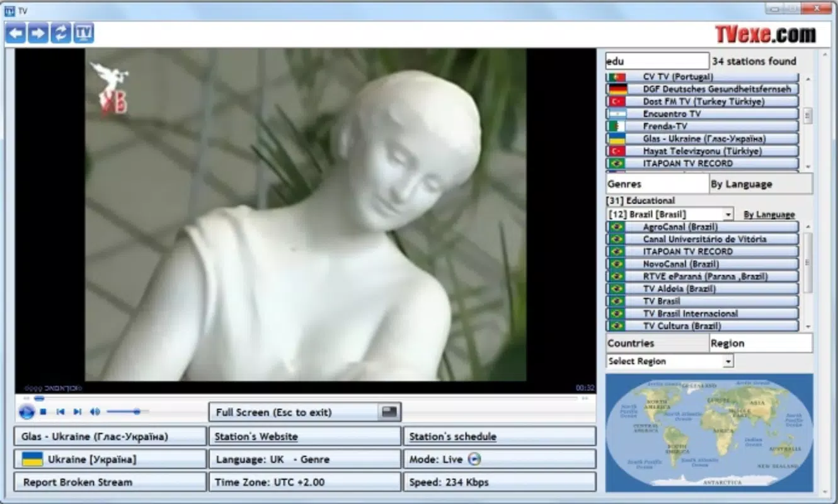Select TV Cultura (Brazil) station
This screenshot has width=838, height=504.
click(x=703, y=326)
